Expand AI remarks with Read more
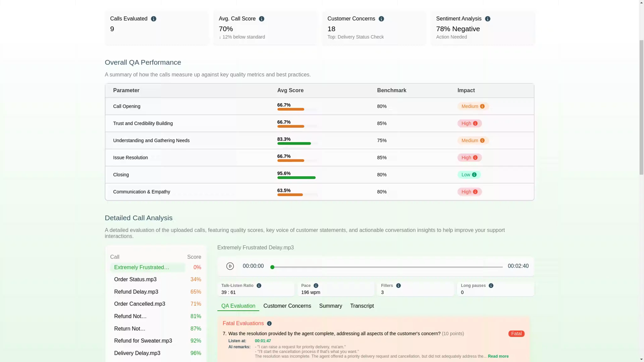This screenshot has height=362, width=644. click(498, 356)
